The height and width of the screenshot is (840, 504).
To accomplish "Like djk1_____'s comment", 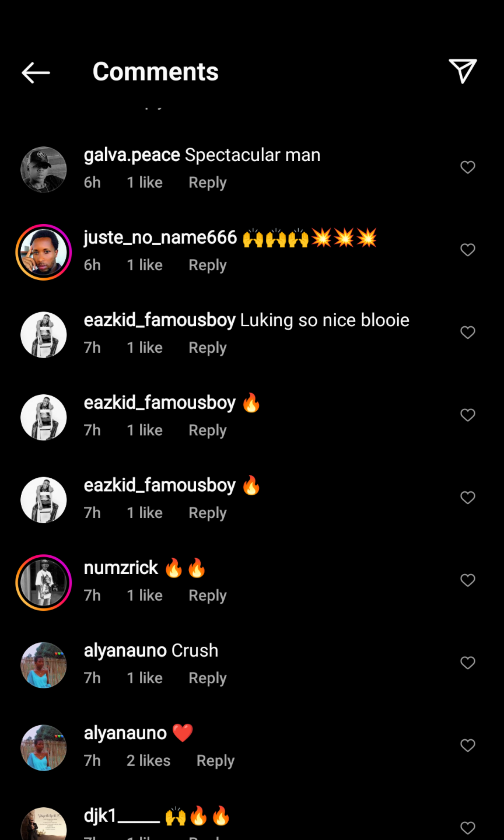I will point(468,828).
